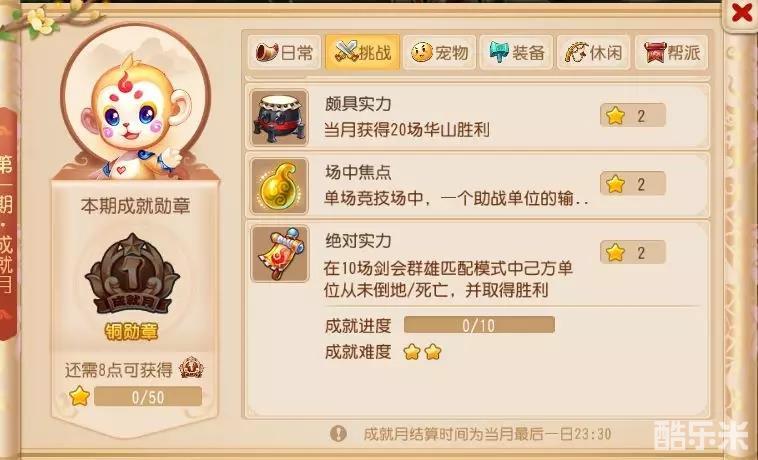Click the star icon next to 0/50 bar

pyautogui.click(x=80, y=397)
